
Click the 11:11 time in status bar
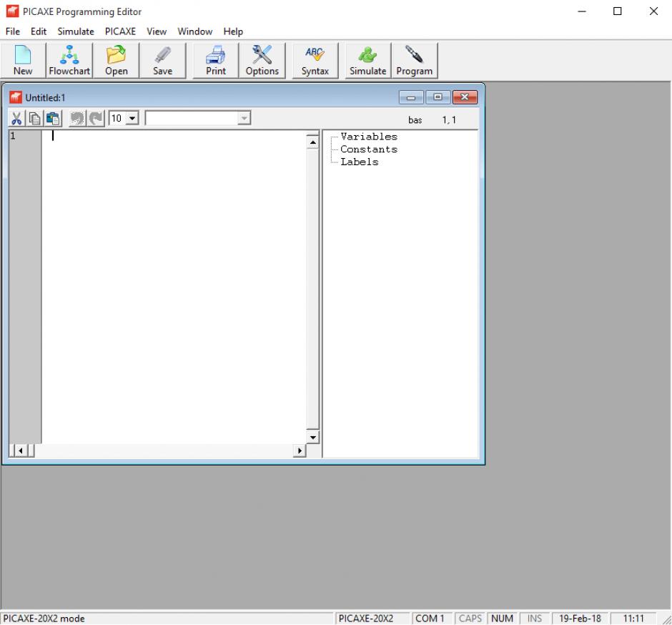click(633, 618)
